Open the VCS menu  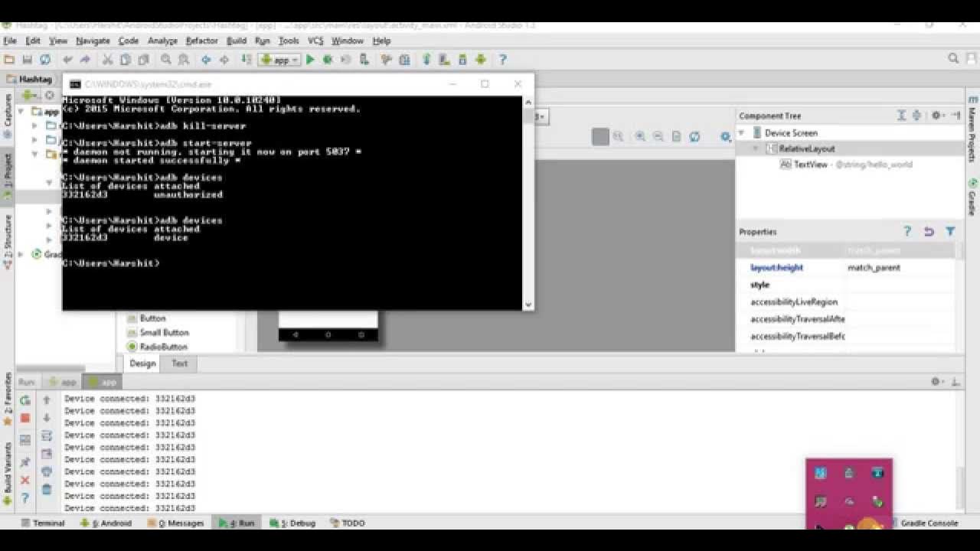click(315, 41)
